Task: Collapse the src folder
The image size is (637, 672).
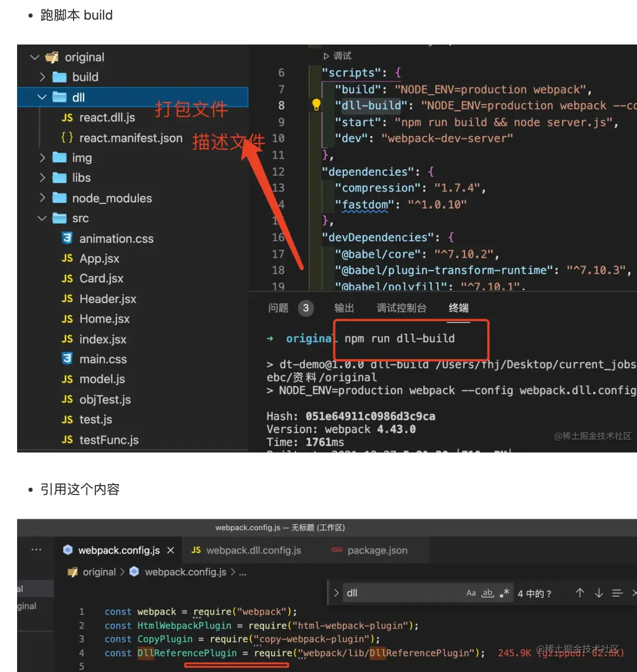Action: click(42, 218)
